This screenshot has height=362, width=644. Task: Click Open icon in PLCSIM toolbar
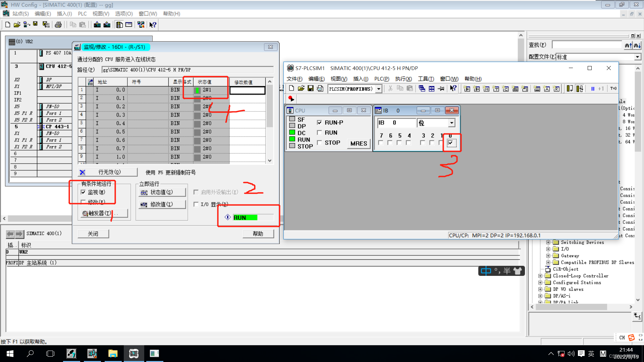coord(301,88)
